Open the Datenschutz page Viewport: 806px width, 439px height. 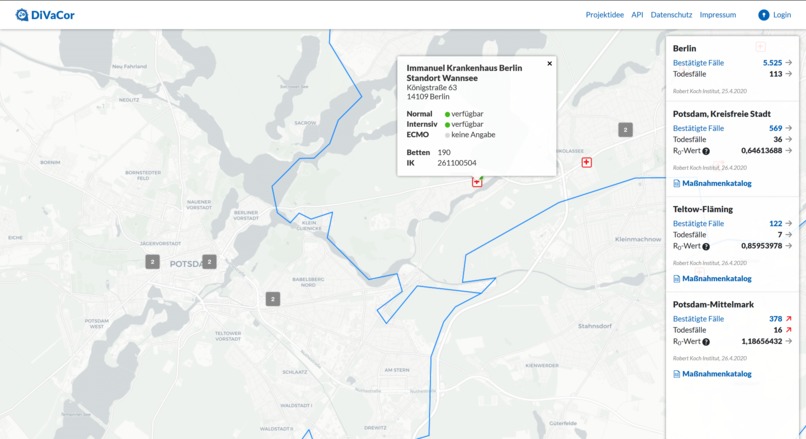coord(671,15)
